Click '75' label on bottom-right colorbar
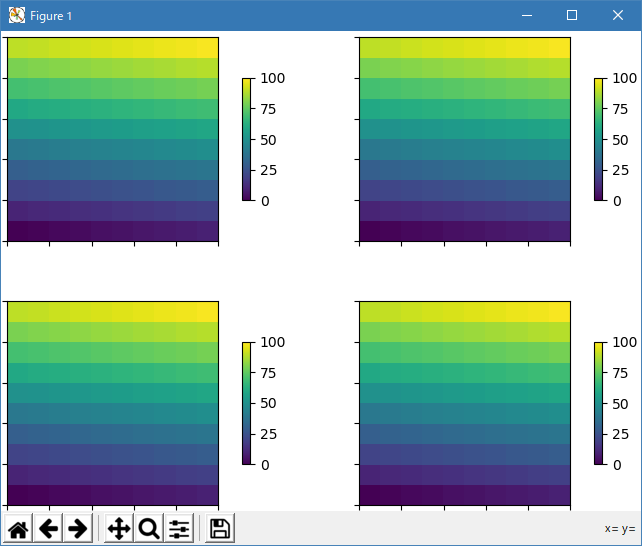The height and width of the screenshot is (546, 642). click(620, 373)
